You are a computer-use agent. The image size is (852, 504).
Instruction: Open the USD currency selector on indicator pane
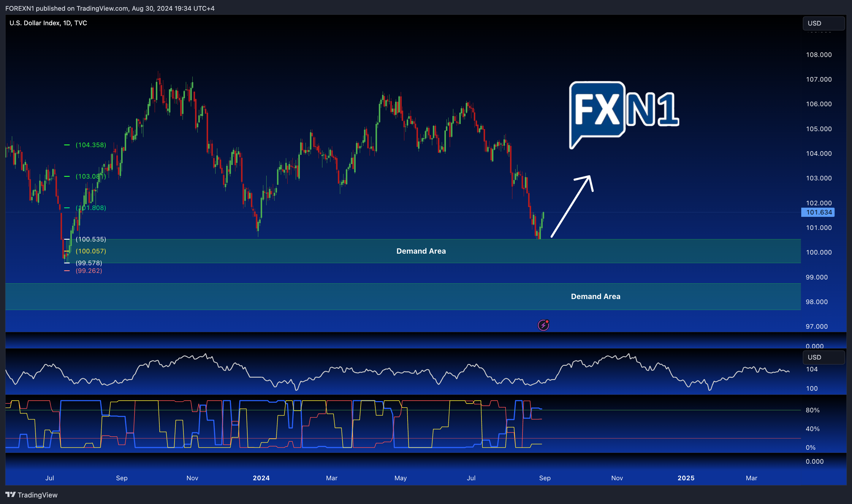(824, 357)
